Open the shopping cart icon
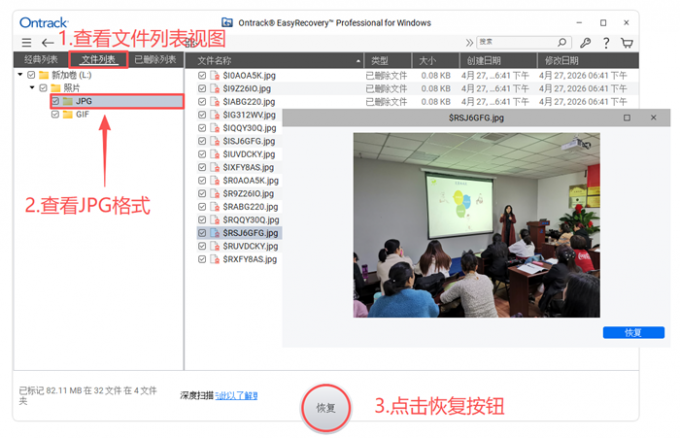Screen dimensions: 680x438 click(627, 42)
